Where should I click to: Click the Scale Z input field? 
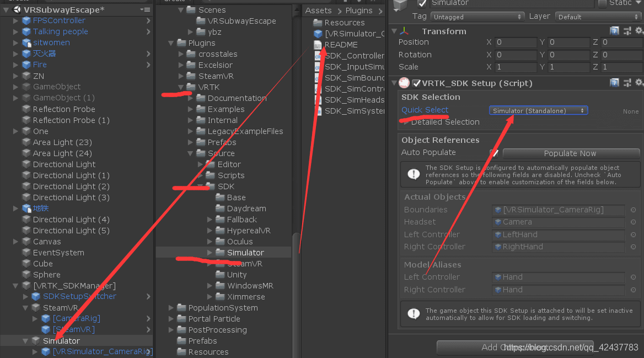[622, 67]
